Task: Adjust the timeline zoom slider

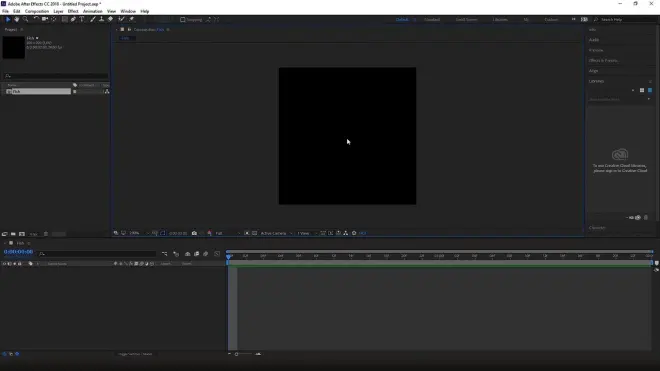Action: coord(243,354)
